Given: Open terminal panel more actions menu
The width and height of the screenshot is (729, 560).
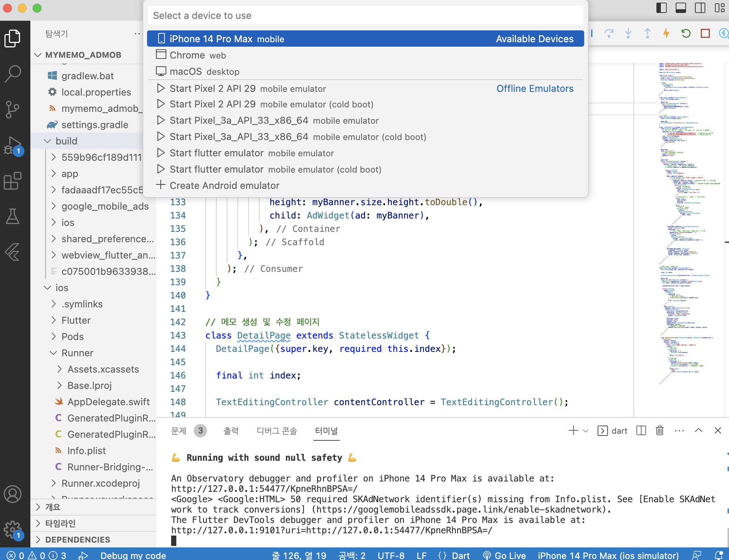Looking at the screenshot, I should point(679,430).
